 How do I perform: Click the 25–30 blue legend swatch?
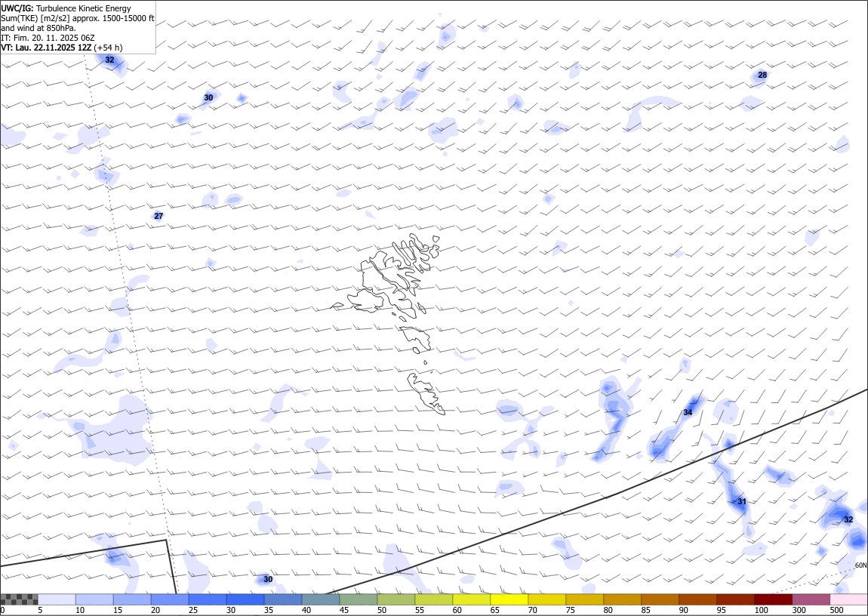click(x=207, y=599)
